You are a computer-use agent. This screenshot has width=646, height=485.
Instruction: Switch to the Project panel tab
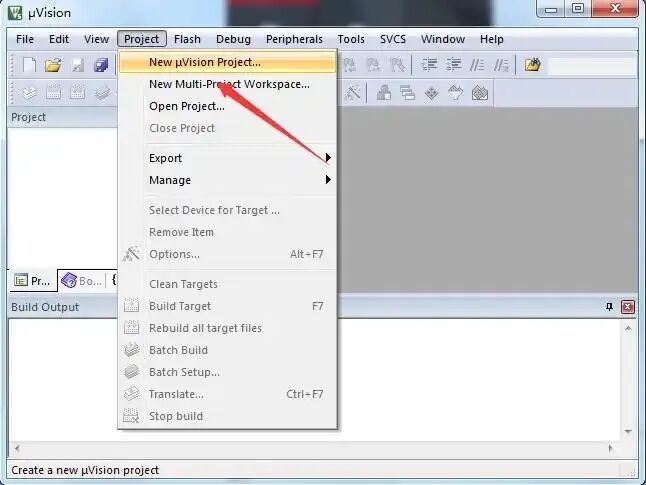click(32, 281)
